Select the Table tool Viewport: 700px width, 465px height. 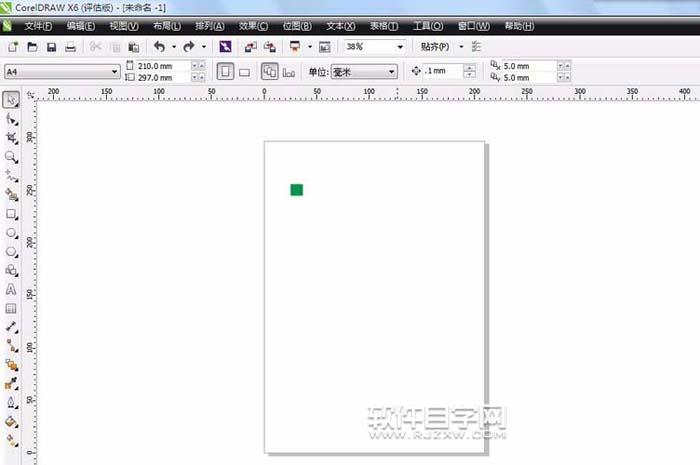[x=11, y=308]
